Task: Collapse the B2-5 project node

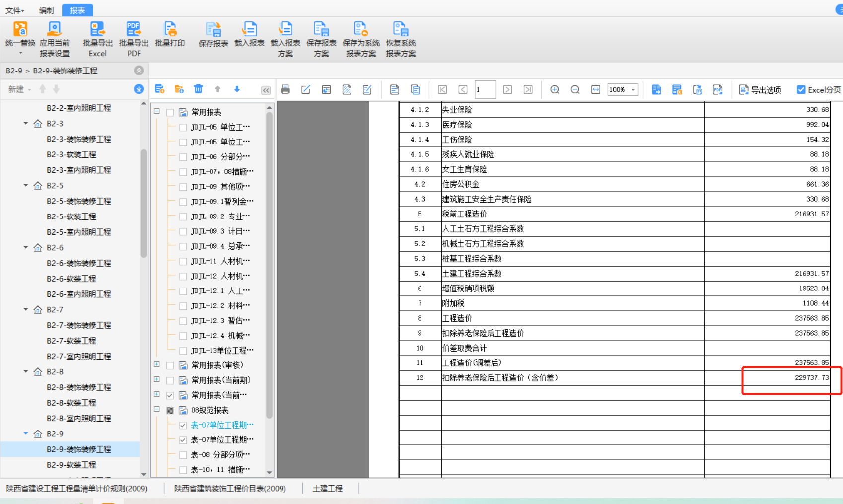Action: (x=26, y=185)
